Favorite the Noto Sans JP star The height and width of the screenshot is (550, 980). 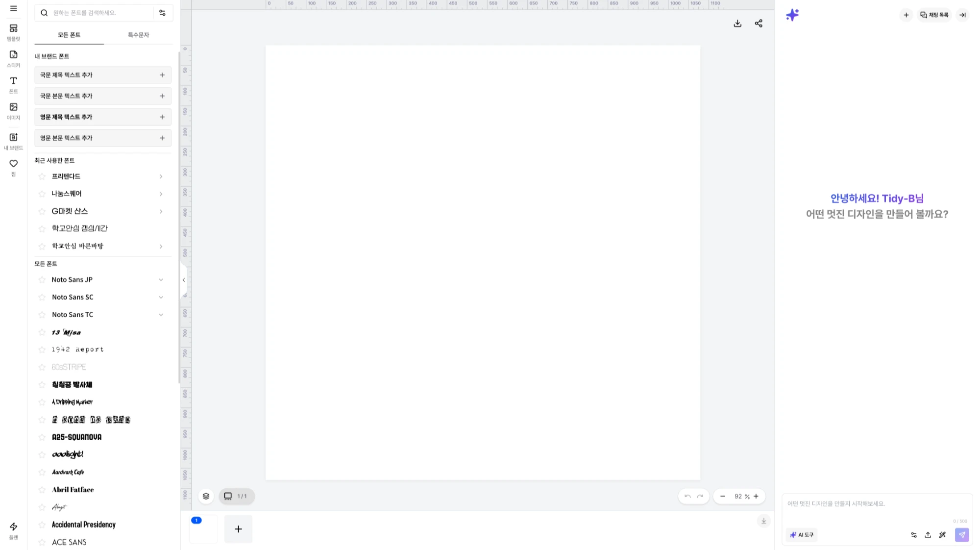click(42, 280)
